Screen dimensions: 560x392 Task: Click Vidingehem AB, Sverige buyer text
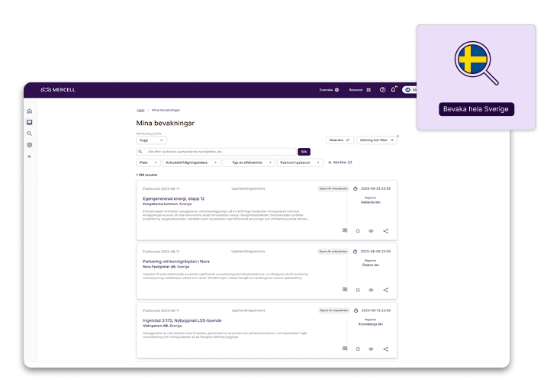click(163, 326)
